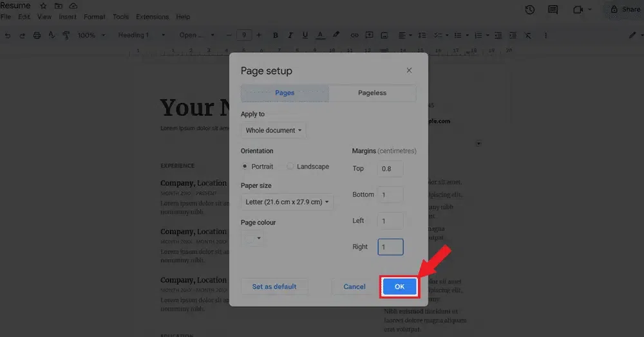644x337 pixels.
Task: Click the toolbar three-dots more icon
Action: tap(546, 35)
